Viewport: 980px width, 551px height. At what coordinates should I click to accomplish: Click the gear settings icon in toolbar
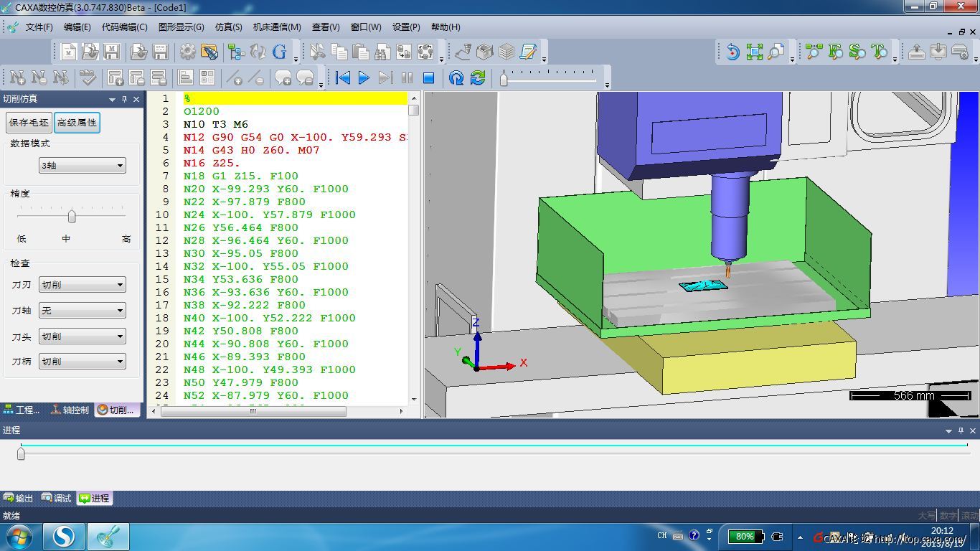coord(188,52)
